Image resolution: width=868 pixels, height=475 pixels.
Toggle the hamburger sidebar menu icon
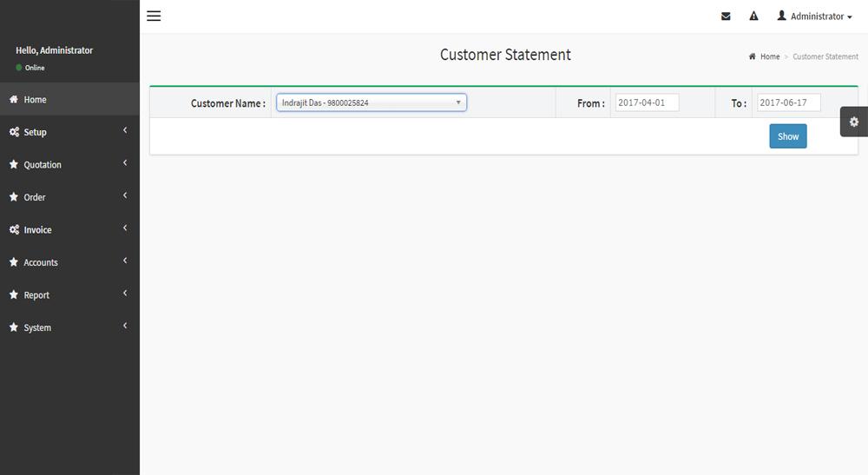154,16
